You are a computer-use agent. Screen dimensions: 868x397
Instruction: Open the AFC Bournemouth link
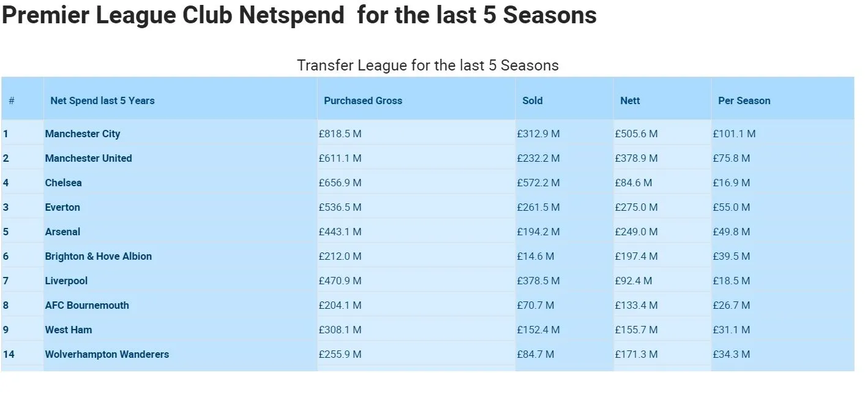coord(87,305)
